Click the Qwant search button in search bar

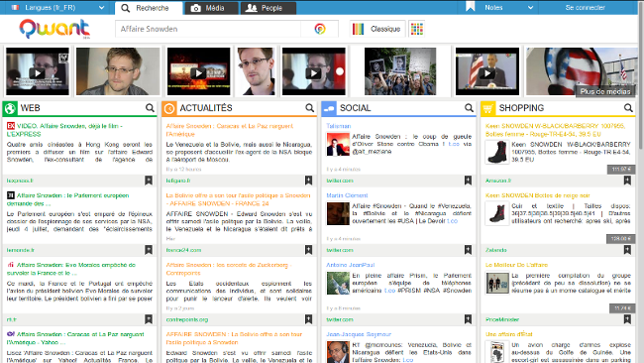[x=320, y=29]
